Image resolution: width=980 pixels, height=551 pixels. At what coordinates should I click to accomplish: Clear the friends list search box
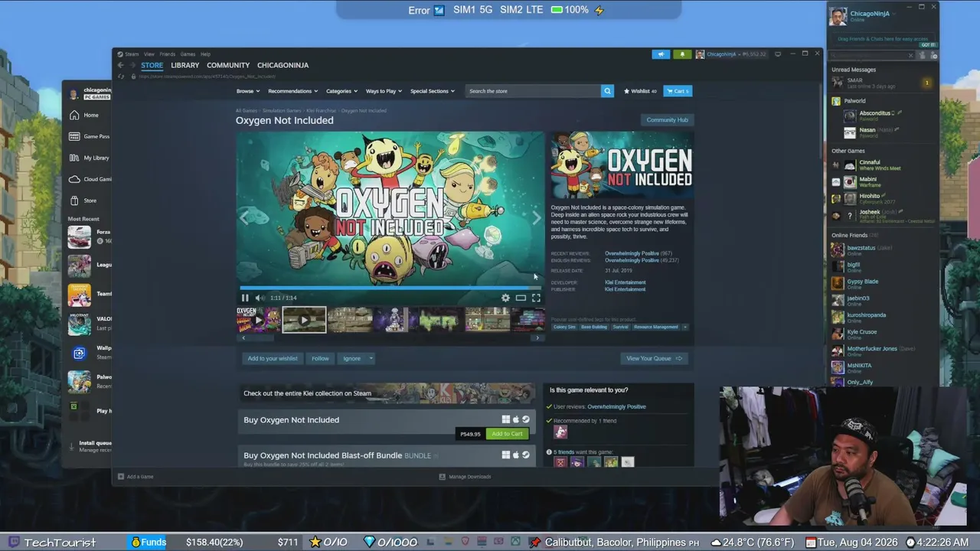coord(910,55)
